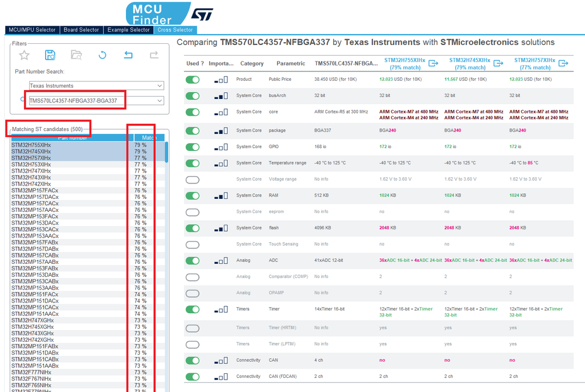Open STM32H757XIHx via export arrow icon
The width and height of the screenshot is (585, 392).
[563, 63]
